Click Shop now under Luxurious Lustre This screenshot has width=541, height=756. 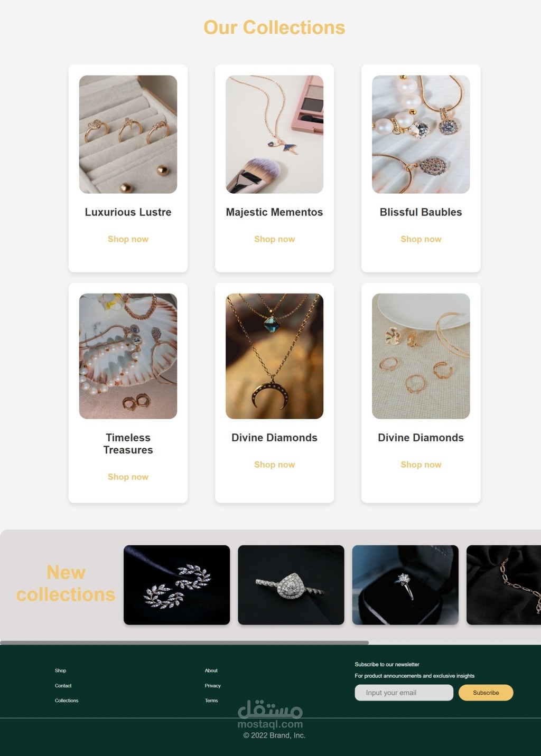(128, 239)
